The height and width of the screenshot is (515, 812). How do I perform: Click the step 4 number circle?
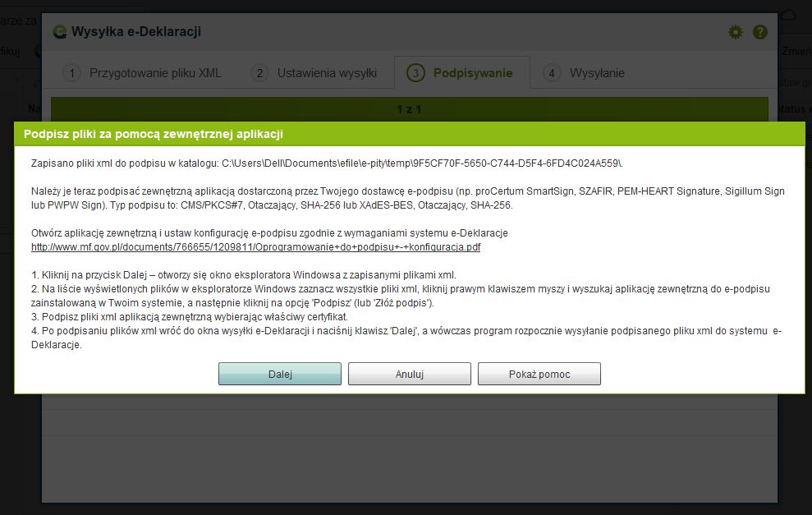[x=552, y=73]
